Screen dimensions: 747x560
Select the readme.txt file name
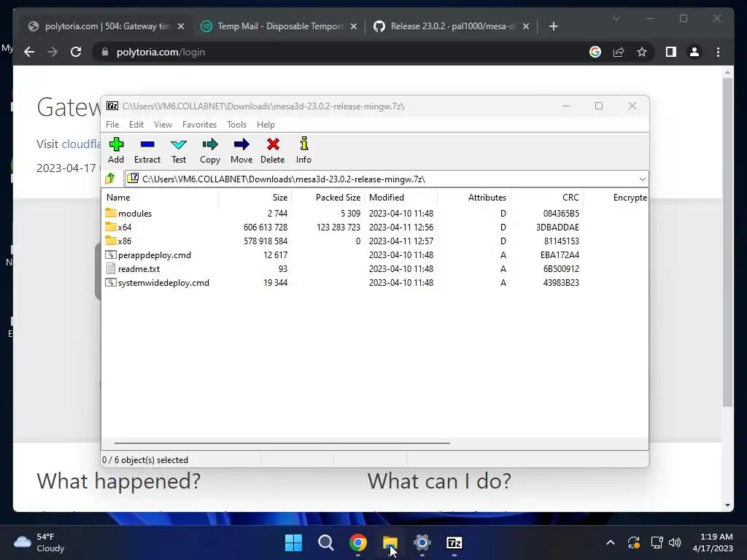click(139, 268)
